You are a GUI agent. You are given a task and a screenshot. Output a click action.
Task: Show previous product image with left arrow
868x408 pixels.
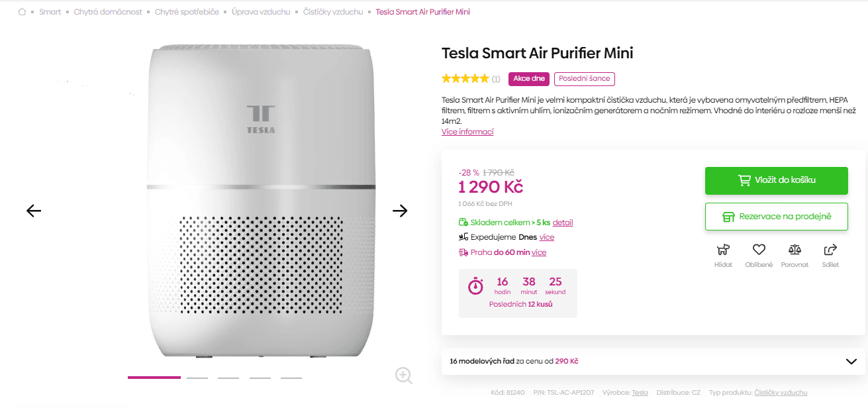pyautogui.click(x=34, y=211)
